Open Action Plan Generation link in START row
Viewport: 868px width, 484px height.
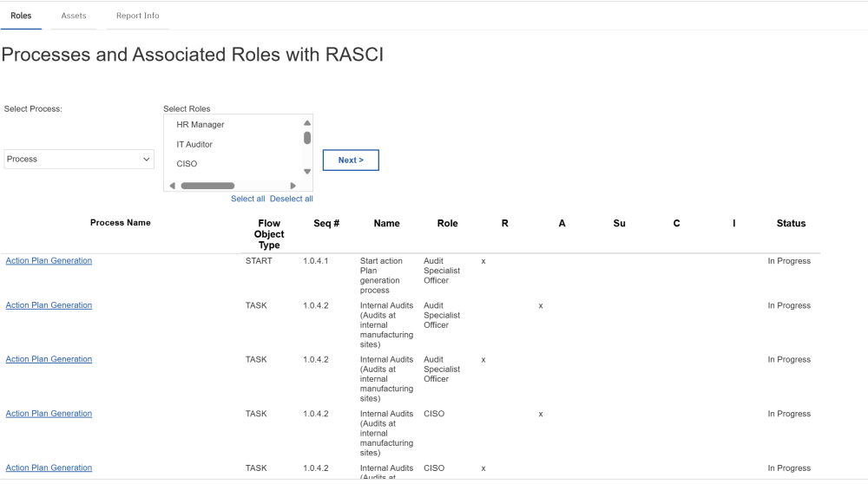click(x=49, y=261)
